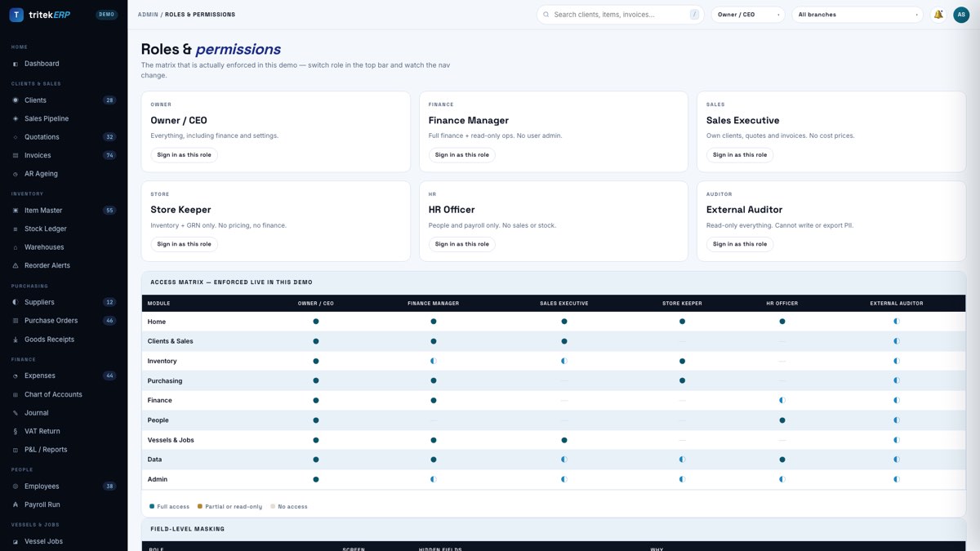The height and width of the screenshot is (551, 980).
Task: Open Purchase Orders menu item
Action: pyautogui.click(x=64, y=321)
